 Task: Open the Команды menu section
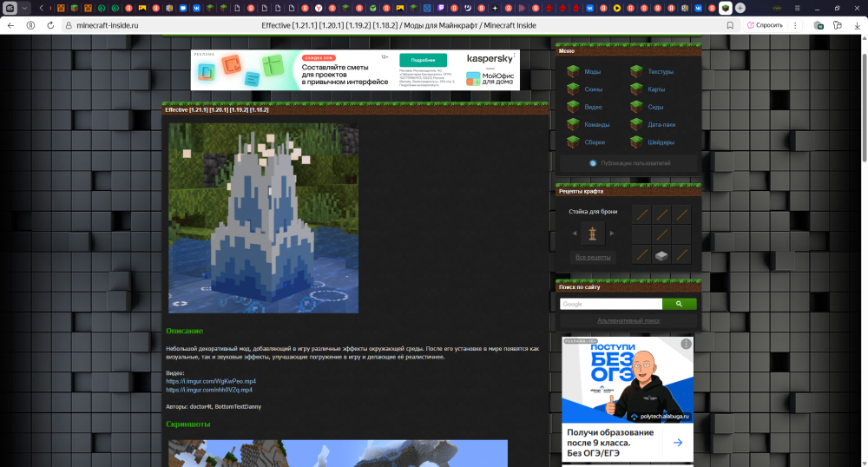point(597,125)
